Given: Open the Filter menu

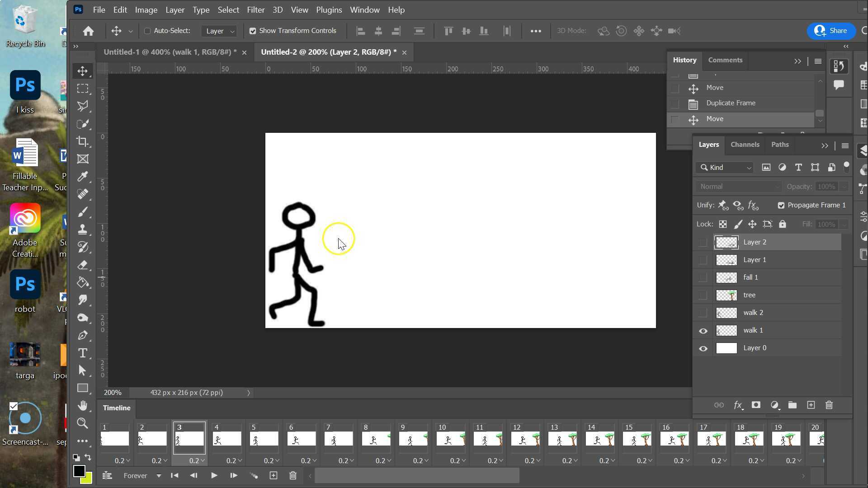Looking at the screenshot, I should point(256,9).
